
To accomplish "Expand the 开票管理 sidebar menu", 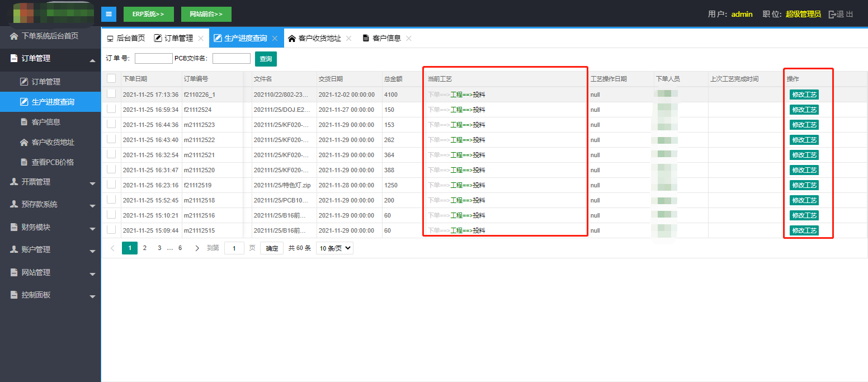I will click(50, 182).
